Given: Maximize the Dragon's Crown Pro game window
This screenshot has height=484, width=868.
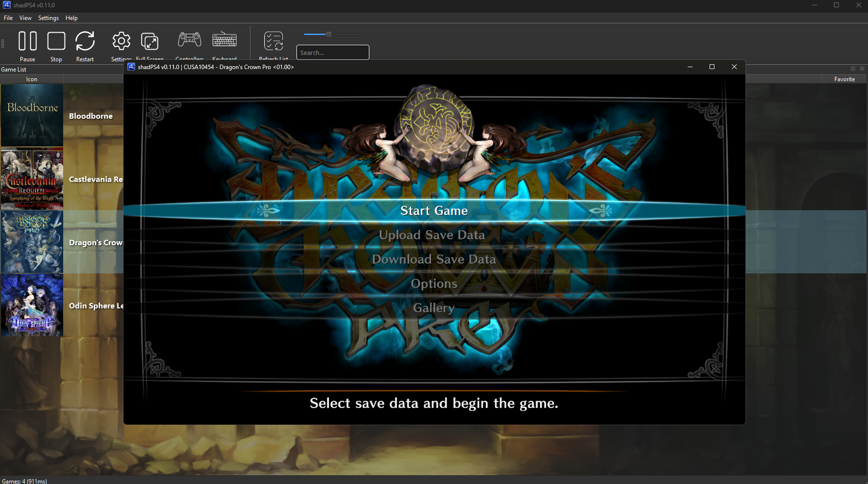Looking at the screenshot, I should click(x=712, y=67).
